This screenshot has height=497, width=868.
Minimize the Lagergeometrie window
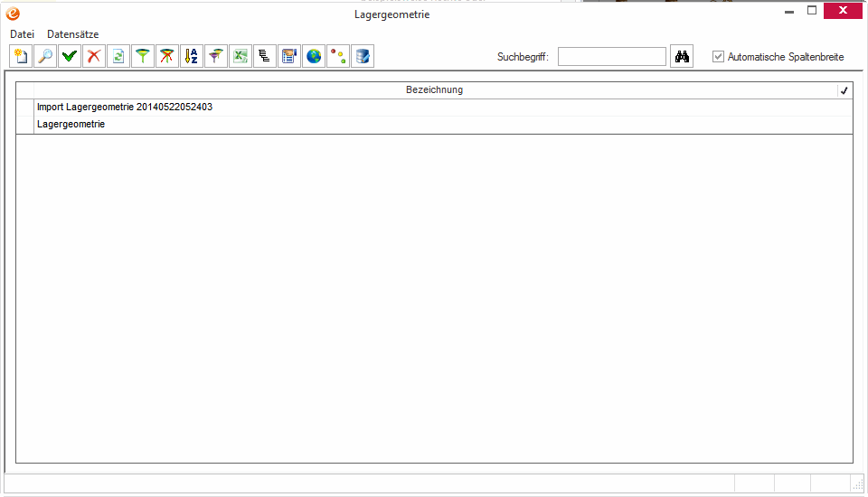click(x=789, y=11)
